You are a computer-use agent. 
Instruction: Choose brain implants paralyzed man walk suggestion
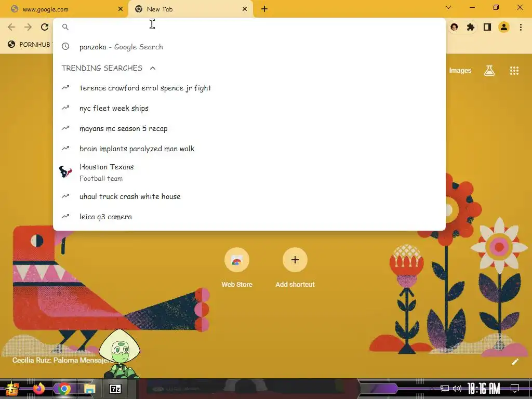tap(249, 149)
